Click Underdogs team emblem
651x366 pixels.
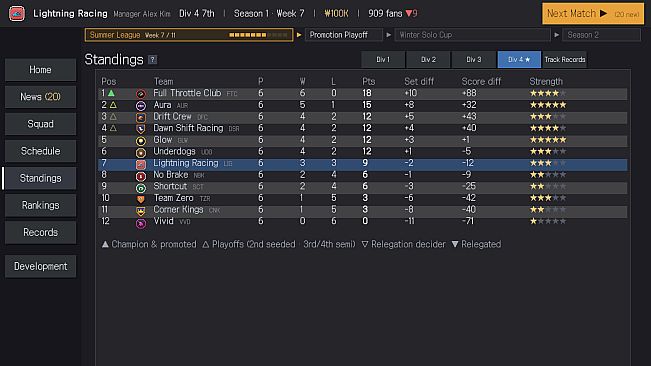tap(141, 152)
